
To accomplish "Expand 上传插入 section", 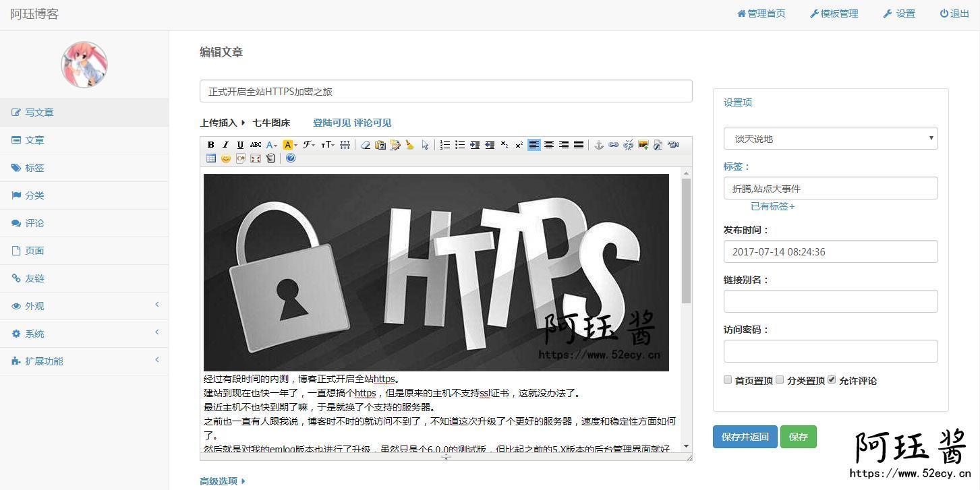I will pos(223,123).
